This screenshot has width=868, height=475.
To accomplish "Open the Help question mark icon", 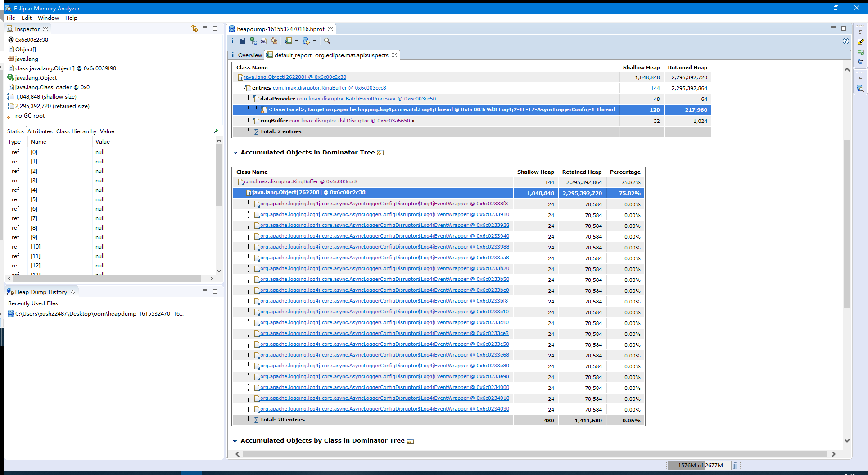I will [845, 41].
